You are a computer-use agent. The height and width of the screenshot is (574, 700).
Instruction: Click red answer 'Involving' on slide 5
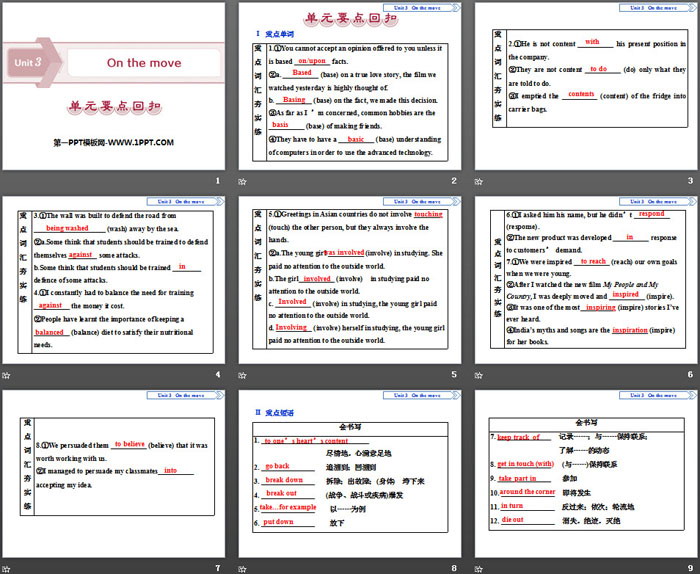291,327
